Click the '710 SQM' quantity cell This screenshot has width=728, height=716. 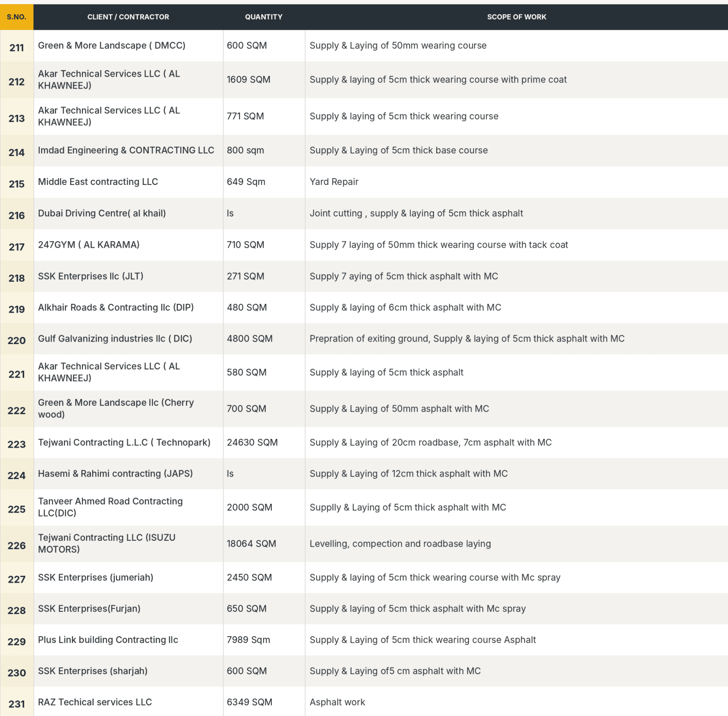pyautogui.click(x=264, y=245)
